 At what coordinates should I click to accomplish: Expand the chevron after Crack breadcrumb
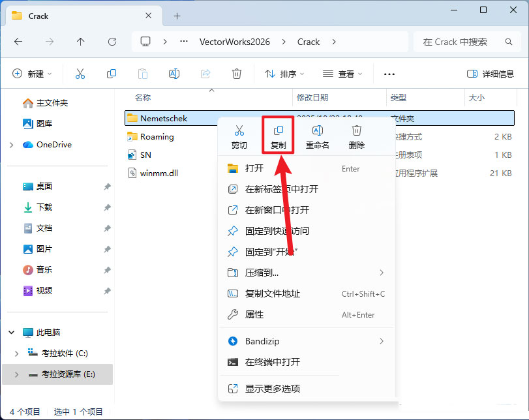coord(334,42)
